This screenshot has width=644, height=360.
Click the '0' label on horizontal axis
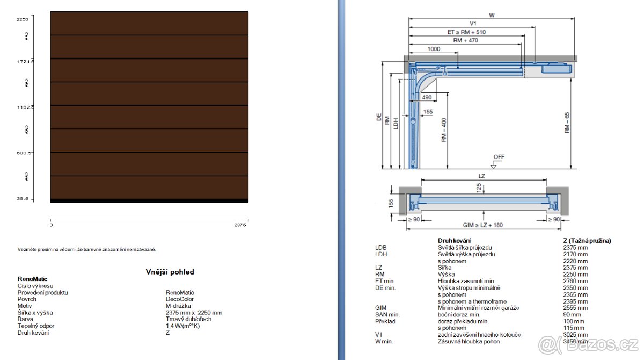pyautogui.click(x=52, y=226)
